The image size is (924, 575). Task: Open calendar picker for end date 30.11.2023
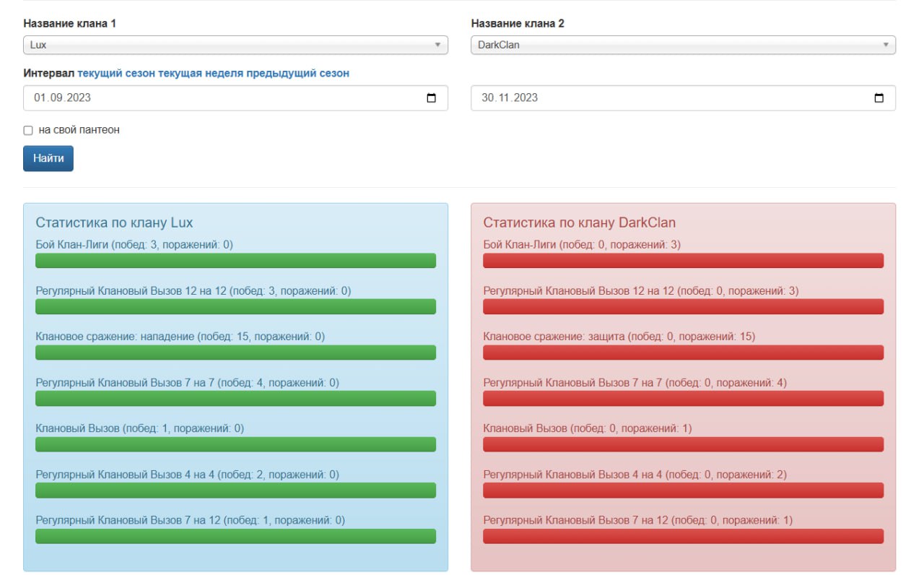(879, 98)
